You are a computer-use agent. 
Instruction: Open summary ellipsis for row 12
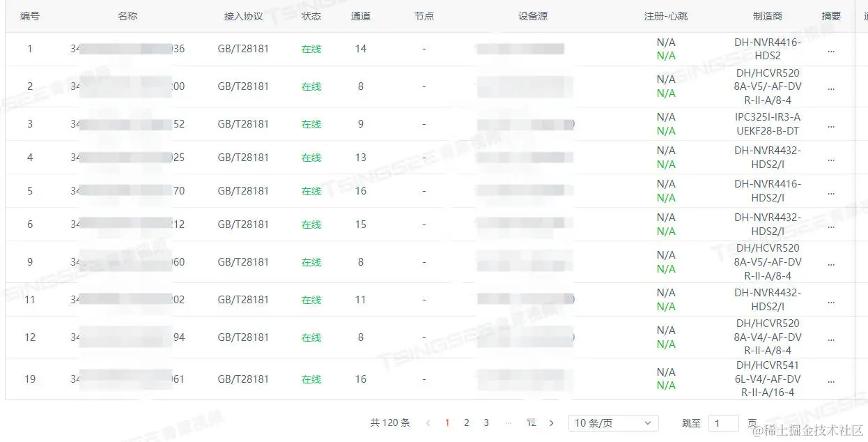point(831,338)
